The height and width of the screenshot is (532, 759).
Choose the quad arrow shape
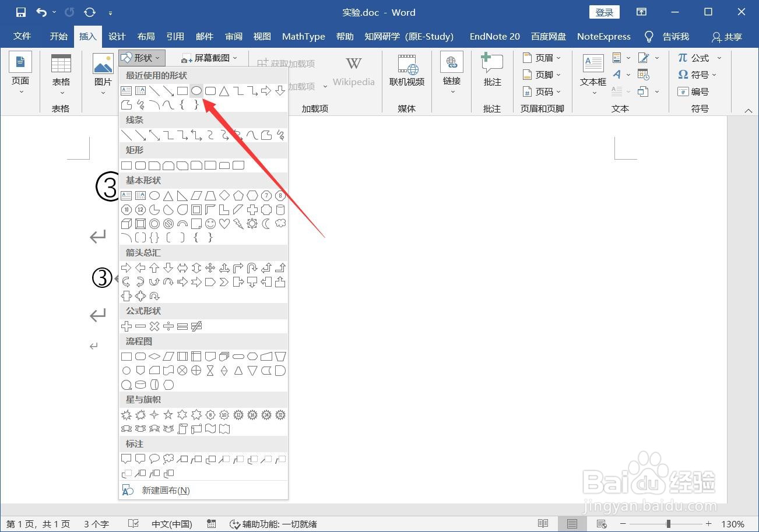pos(210,268)
